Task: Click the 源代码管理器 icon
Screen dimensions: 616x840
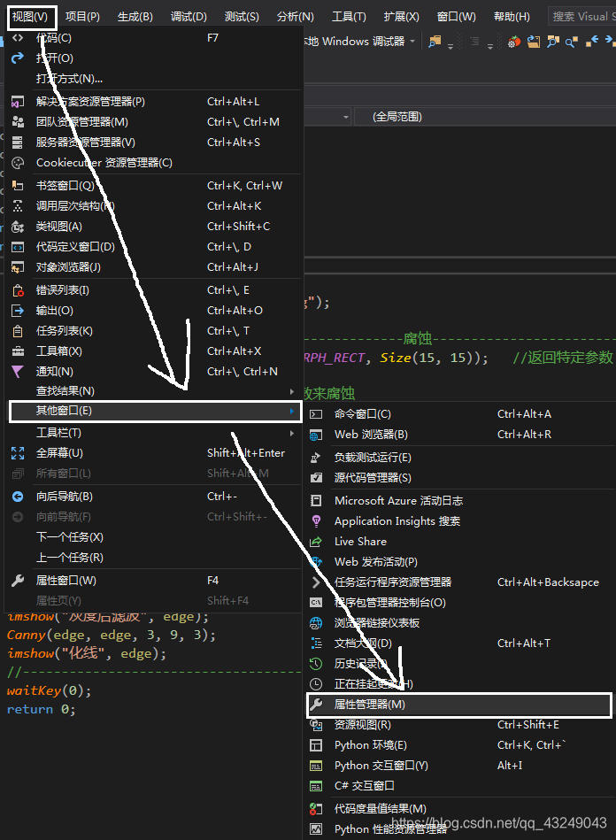Action: [x=316, y=477]
